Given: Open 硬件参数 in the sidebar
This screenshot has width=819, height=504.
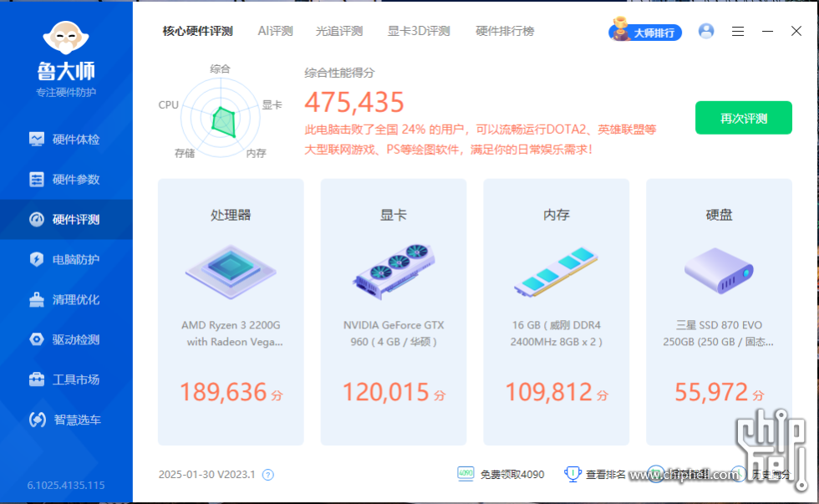Looking at the screenshot, I should [x=66, y=180].
